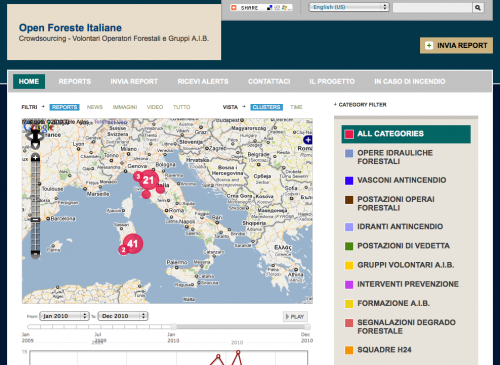Click the Open Foreste Italiane title link
The image size is (500, 365).
(x=70, y=28)
